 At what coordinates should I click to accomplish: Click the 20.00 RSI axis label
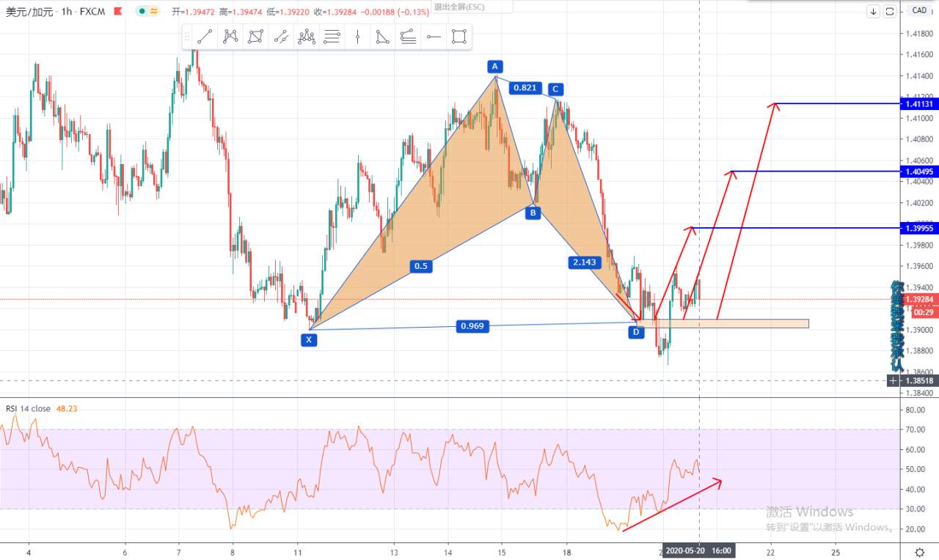pos(915,528)
